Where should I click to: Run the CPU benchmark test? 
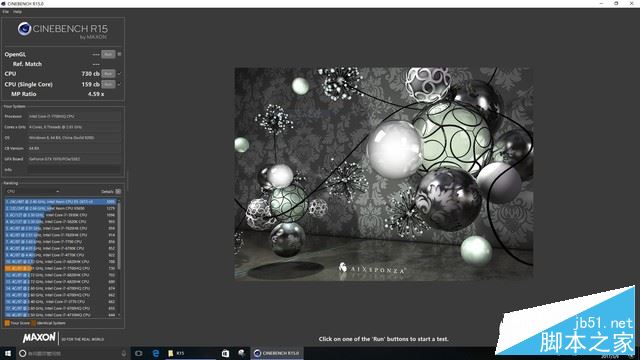108,73
